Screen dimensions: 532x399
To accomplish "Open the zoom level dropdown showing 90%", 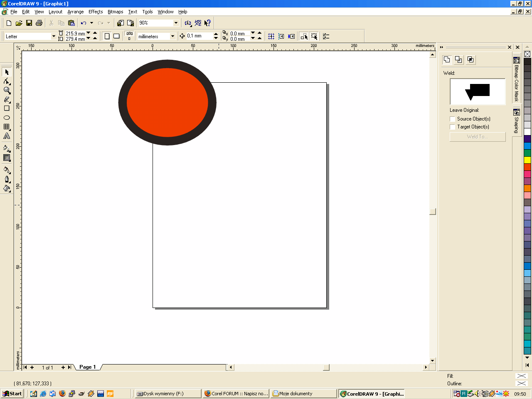I will 176,23.
